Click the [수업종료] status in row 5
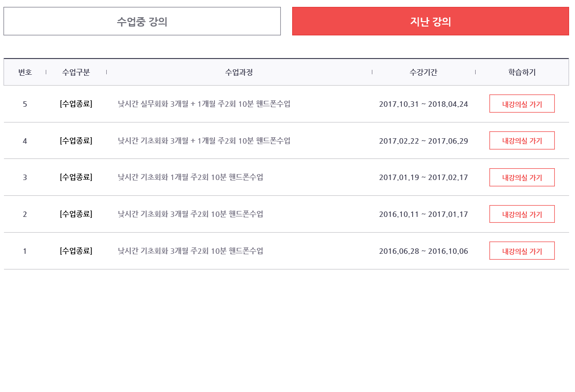The height and width of the screenshot is (392, 575). [x=76, y=104]
